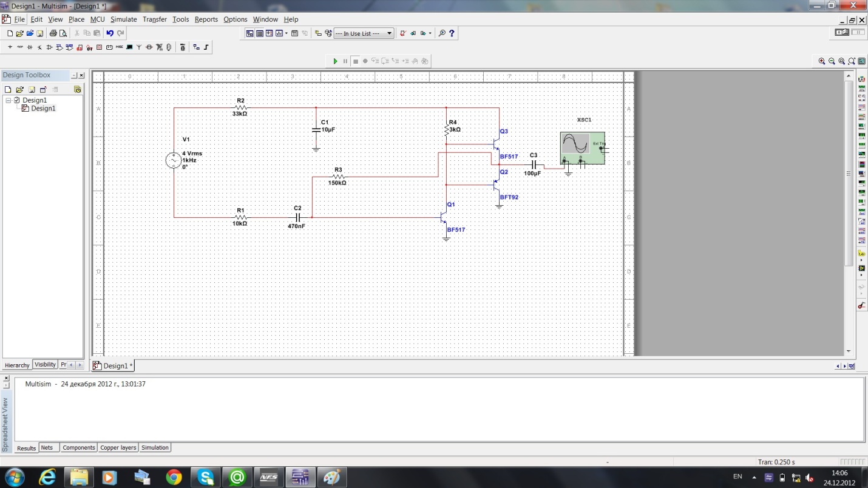
Task: Open Google Chrome from taskbar
Action: point(174,478)
